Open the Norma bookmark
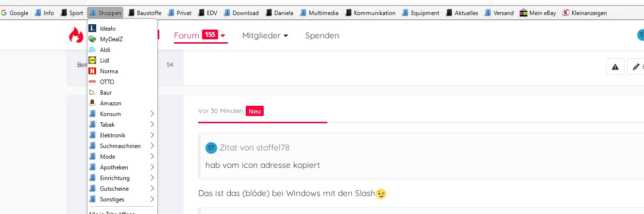Screen dimensions: 644x214 (x=109, y=71)
